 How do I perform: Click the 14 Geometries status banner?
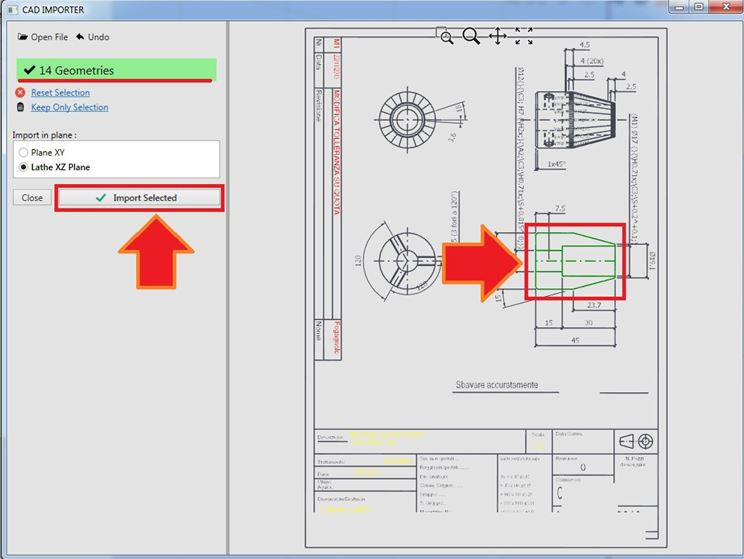tap(117, 70)
